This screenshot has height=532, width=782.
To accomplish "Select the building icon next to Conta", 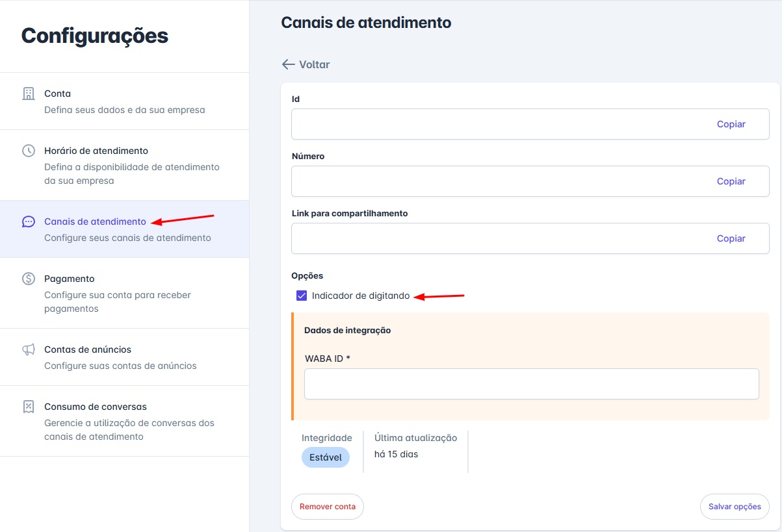I will click(29, 93).
